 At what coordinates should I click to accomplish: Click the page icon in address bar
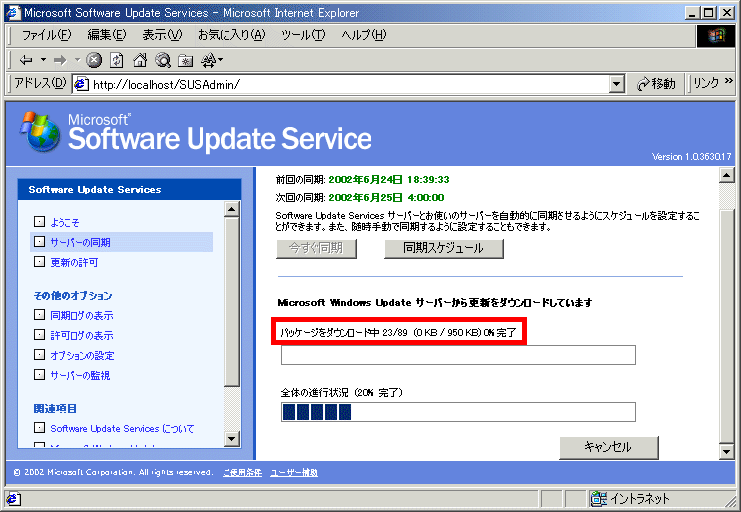pyautogui.click(x=82, y=85)
